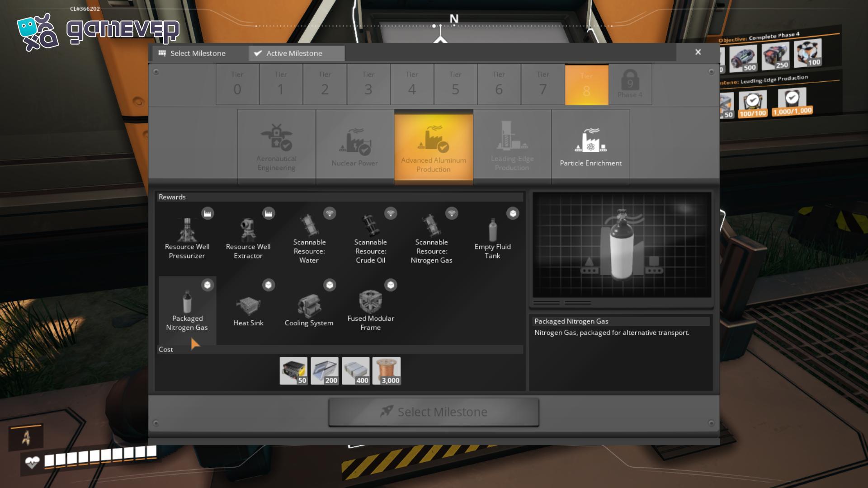Click the 3,000 copper cost item

(x=387, y=371)
